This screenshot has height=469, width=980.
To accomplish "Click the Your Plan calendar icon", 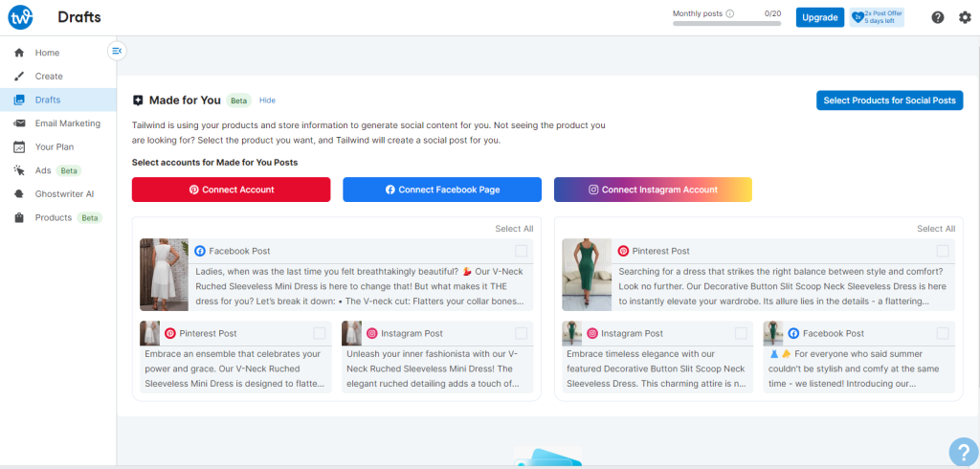I will click(19, 147).
